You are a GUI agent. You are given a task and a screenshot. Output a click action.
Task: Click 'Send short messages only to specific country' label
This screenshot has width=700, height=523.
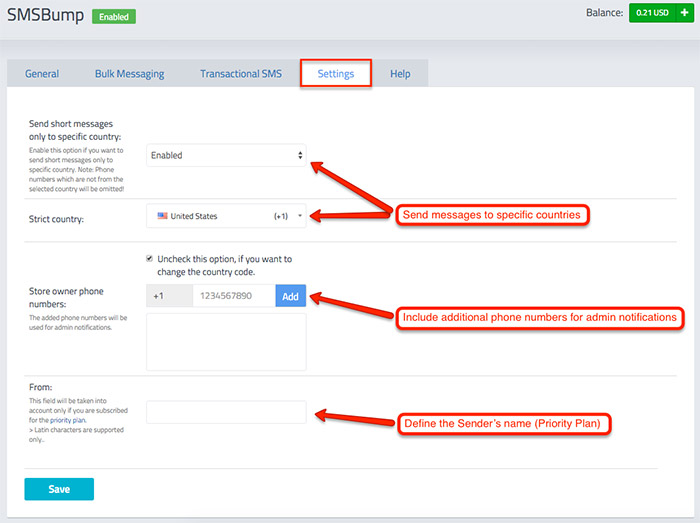(x=75, y=130)
